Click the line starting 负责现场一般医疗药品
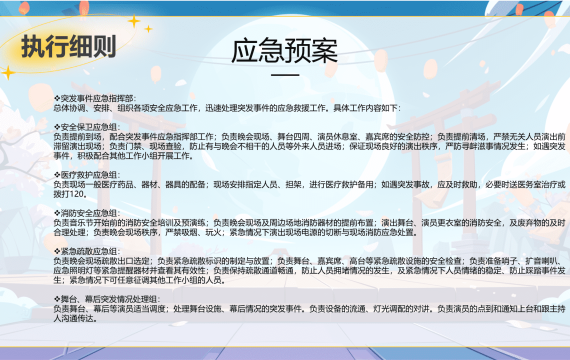The image size is (570, 360). click(309, 184)
